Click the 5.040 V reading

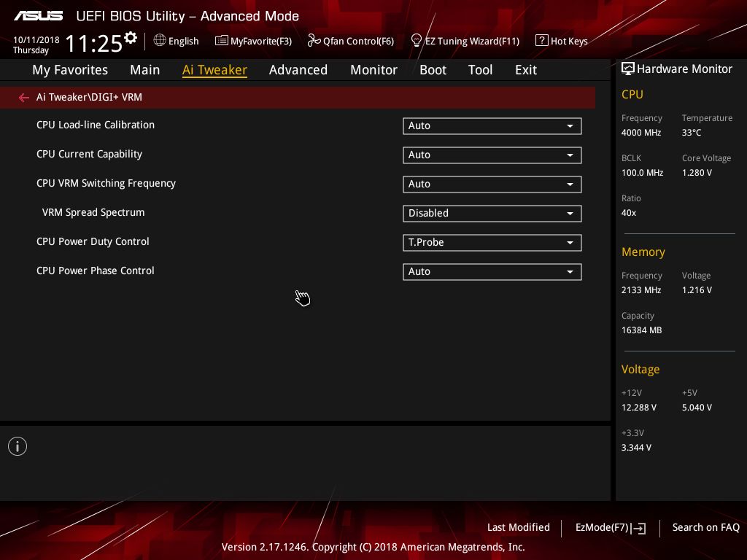[697, 408]
